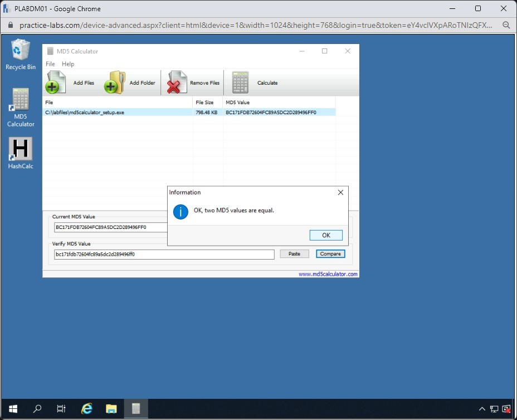
Task: Open the Windows Start menu
Action: point(13,409)
